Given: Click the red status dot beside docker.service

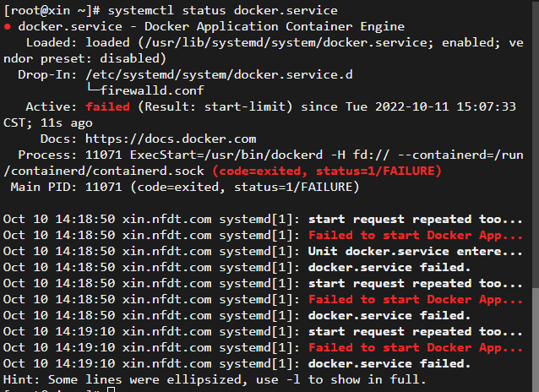Looking at the screenshot, I should pos(8,27).
